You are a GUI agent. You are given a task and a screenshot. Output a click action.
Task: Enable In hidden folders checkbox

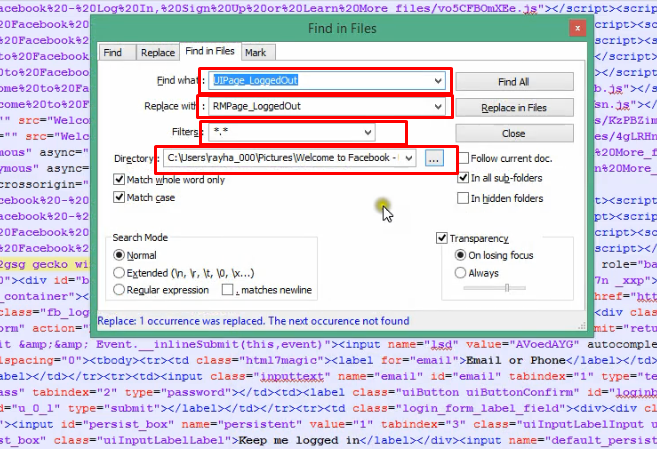[x=463, y=198]
